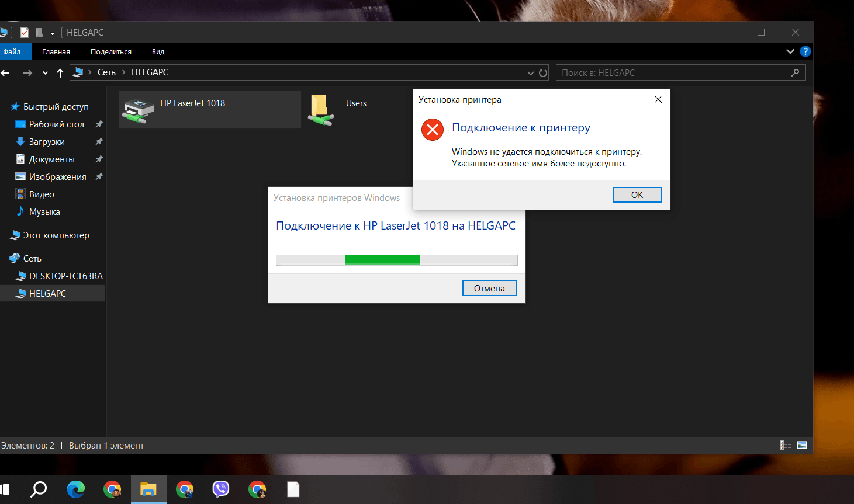Image resolution: width=854 pixels, height=504 pixels.
Task: Open the Windows Start menu
Action: pyautogui.click(x=5, y=489)
